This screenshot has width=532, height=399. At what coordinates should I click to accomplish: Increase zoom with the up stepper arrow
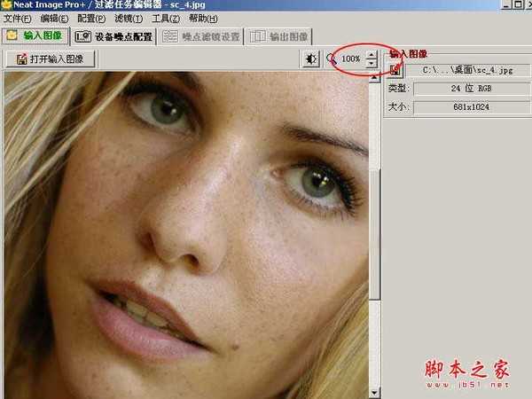(x=371, y=55)
